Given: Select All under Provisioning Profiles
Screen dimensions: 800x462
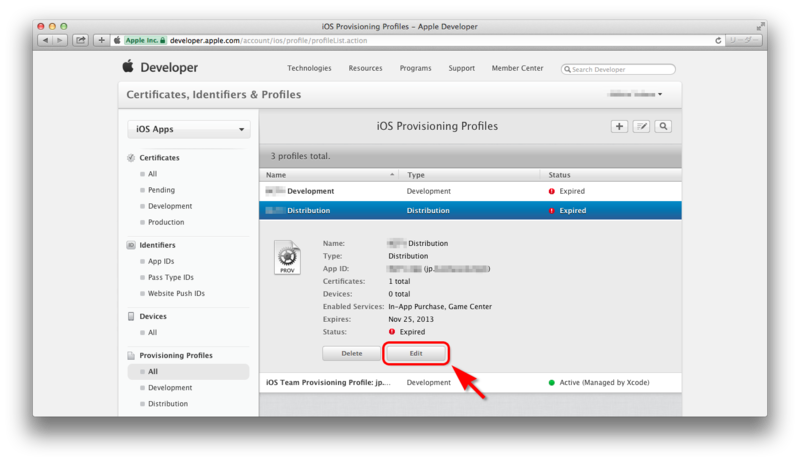Looking at the screenshot, I should pyautogui.click(x=188, y=372).
